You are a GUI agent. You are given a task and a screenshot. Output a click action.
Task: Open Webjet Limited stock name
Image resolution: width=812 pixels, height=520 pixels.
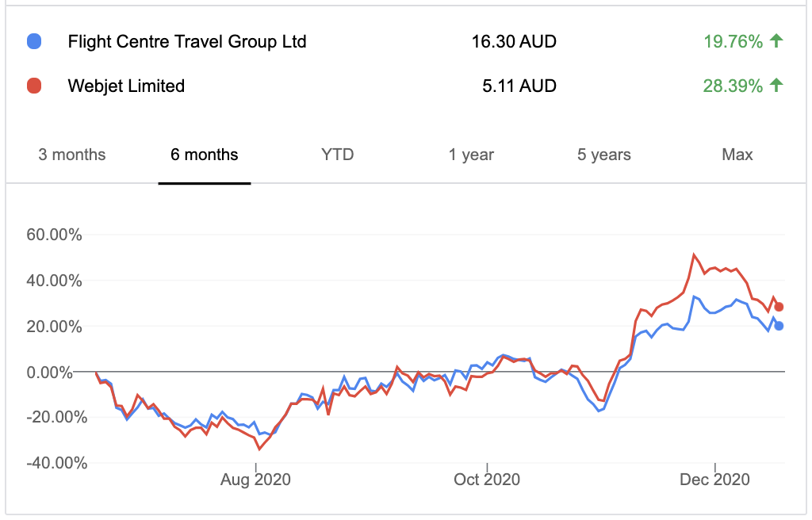pos(126,86)
